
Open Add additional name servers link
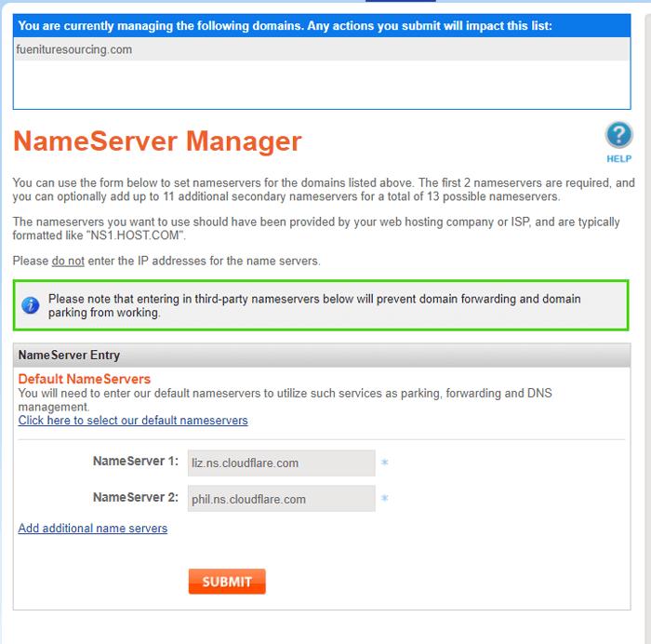[93, 528]
